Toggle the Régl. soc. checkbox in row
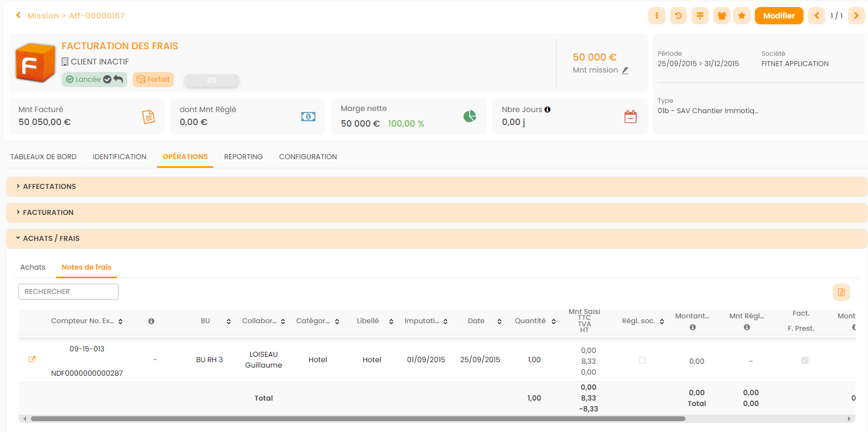Viewport: 868px width, 432px height. click(642, 361)
